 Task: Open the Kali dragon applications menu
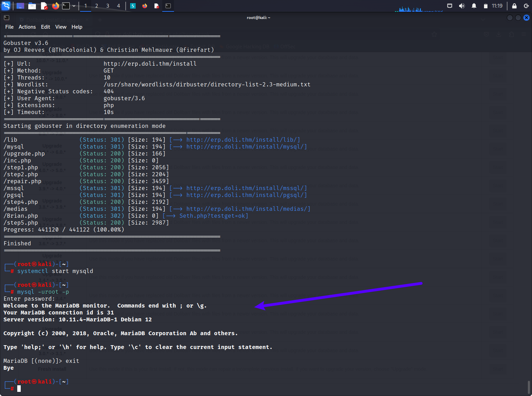pos(6,6)
